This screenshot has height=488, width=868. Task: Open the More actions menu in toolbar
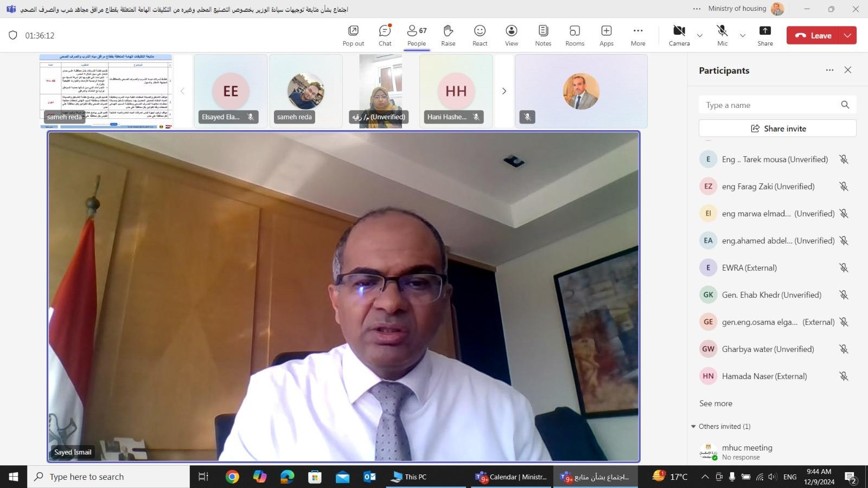click(638, 35)
